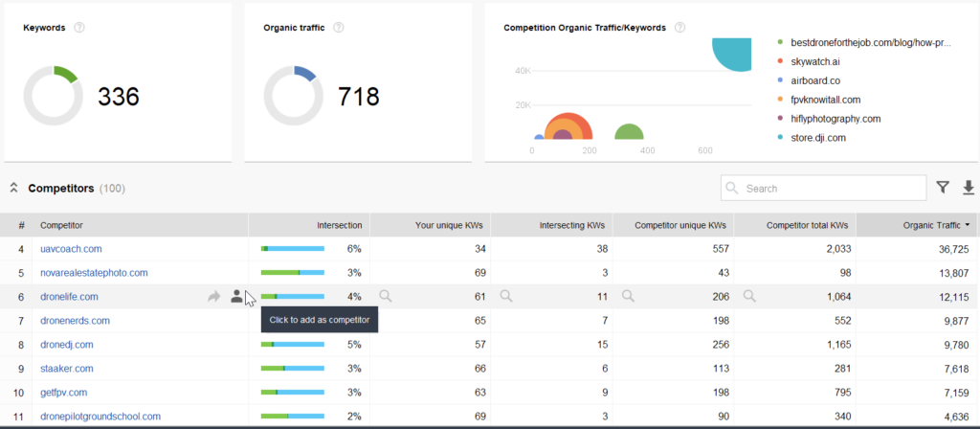980x429 pixels.
Task: Click the help icon beside Organic traffic
Action: 339,28
